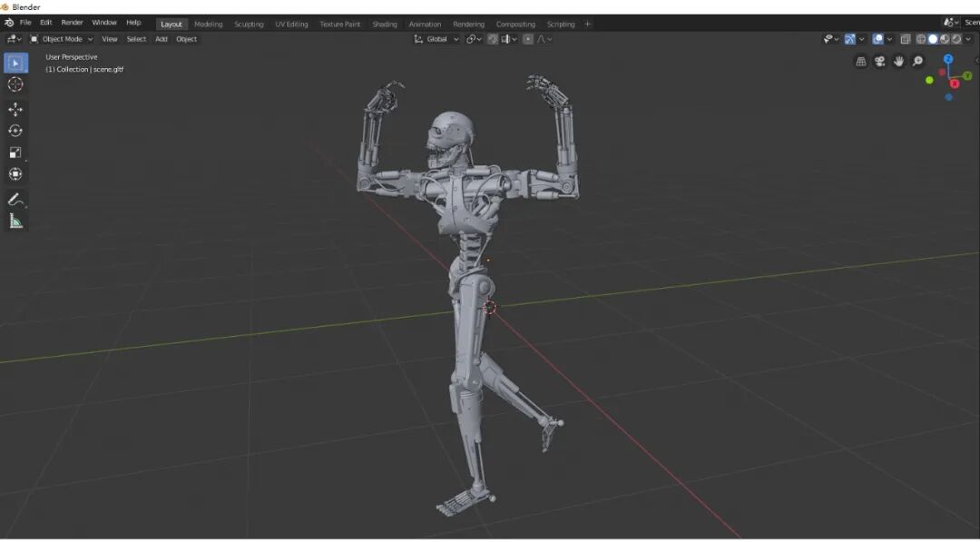This screenshot has height=542, width=980.
Task: Click the Cursor tool
Action: click(x=15, y=84)
